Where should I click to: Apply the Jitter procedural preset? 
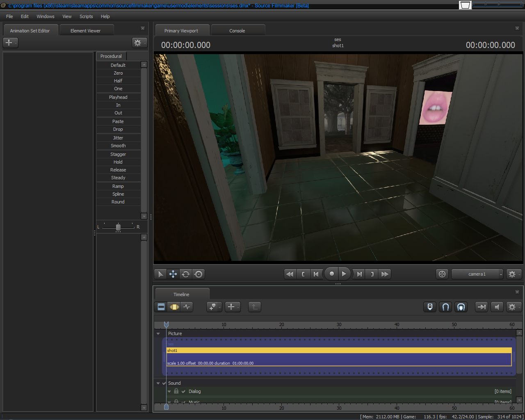(118, 138)
